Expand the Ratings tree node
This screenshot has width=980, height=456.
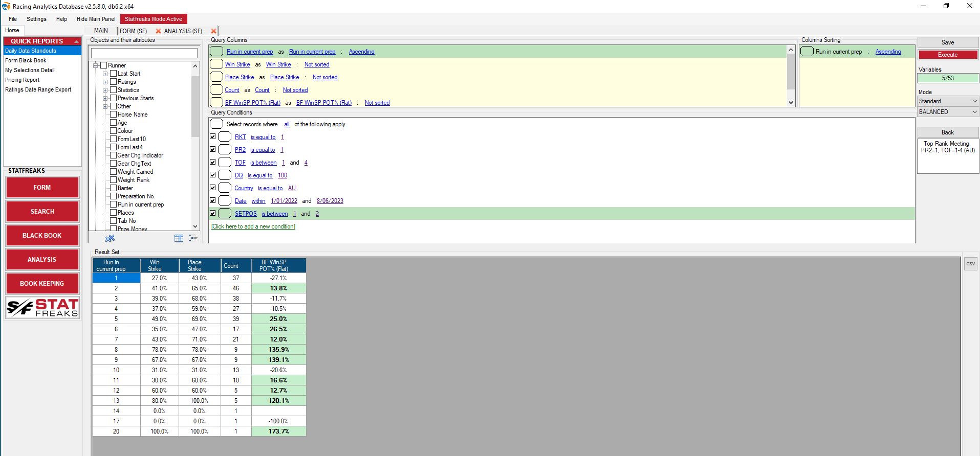[x=105, y=82]
